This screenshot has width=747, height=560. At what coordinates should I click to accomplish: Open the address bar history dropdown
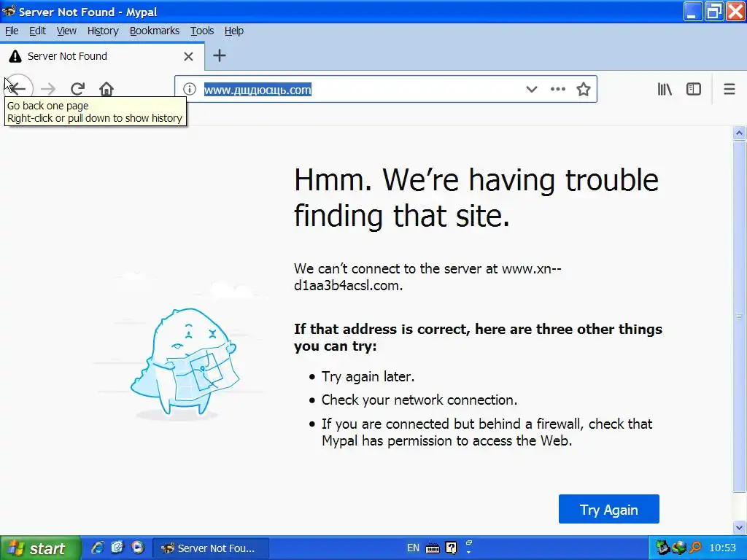pos(532,89)
